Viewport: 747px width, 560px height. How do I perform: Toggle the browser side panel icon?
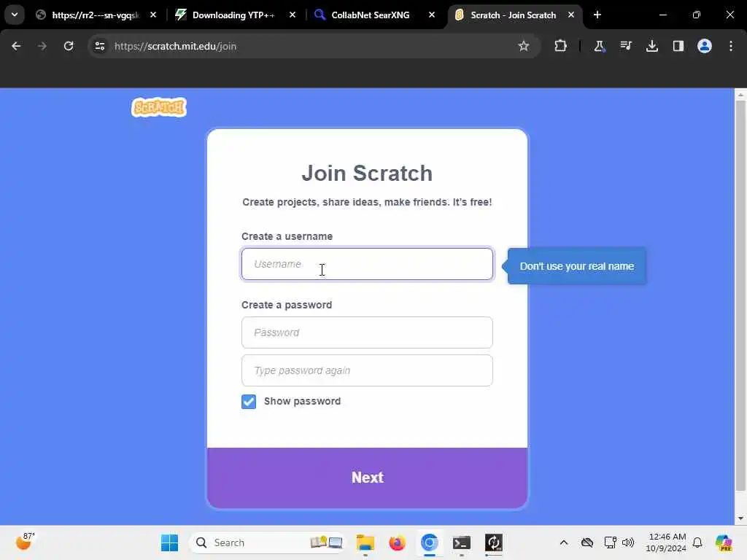[x=678, y=46]
